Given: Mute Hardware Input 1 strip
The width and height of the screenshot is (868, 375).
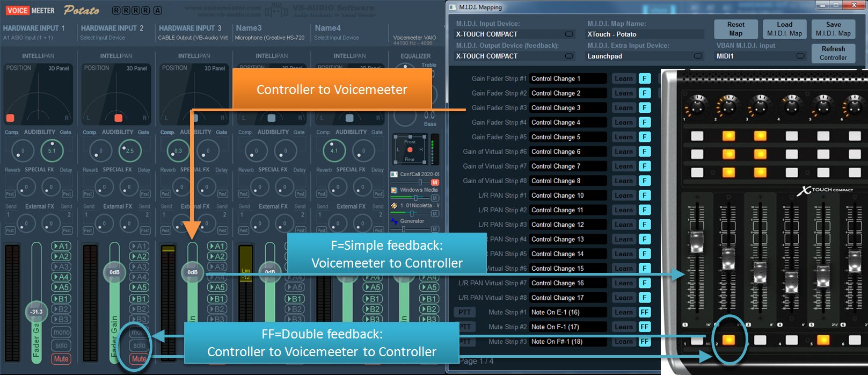Looking at the screenshot, I should pyautogui.click(x=61, y=359).
